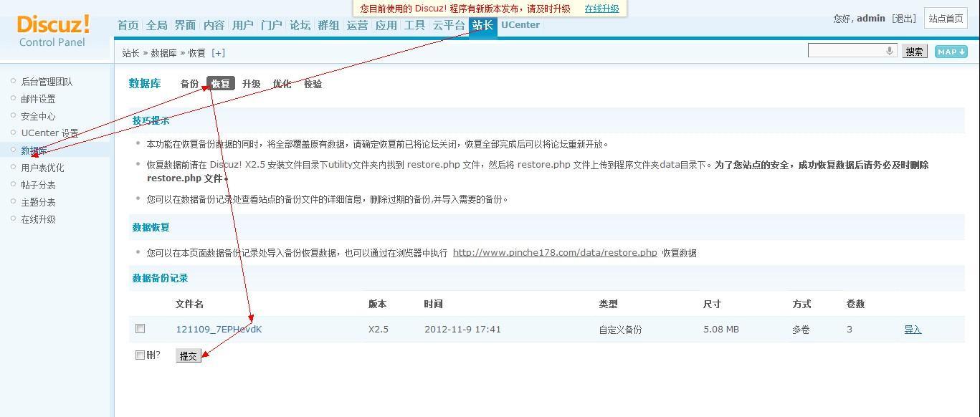The height and width of the screenshot is (417, 980).
Task: Open the 升级 upgrade tab
Action: (251, 83)
